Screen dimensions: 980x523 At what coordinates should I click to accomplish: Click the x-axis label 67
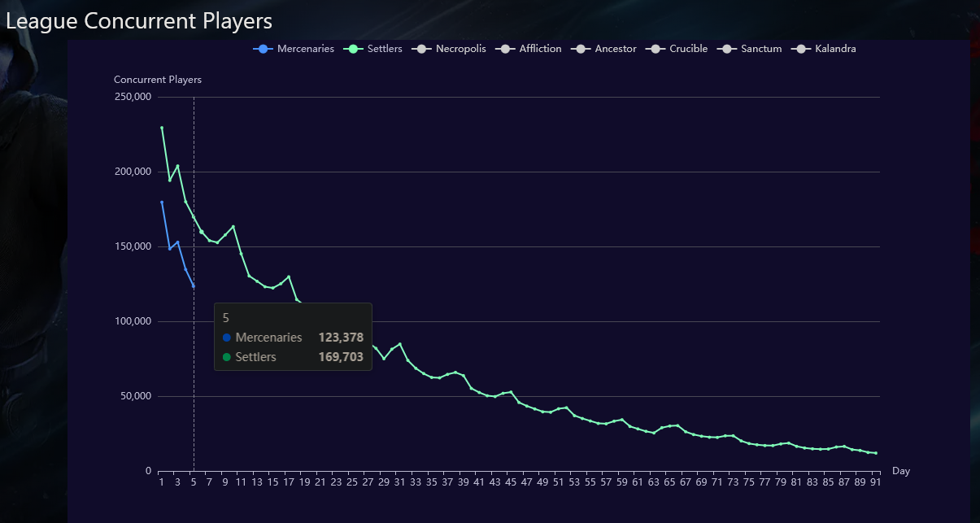point(686,482)
